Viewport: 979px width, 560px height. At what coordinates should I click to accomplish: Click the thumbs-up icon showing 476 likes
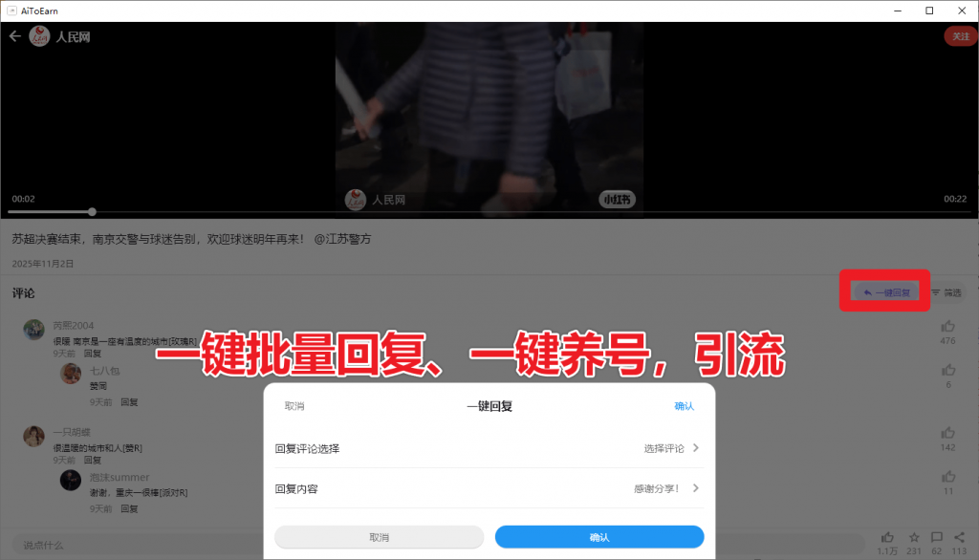pos(947,327)
